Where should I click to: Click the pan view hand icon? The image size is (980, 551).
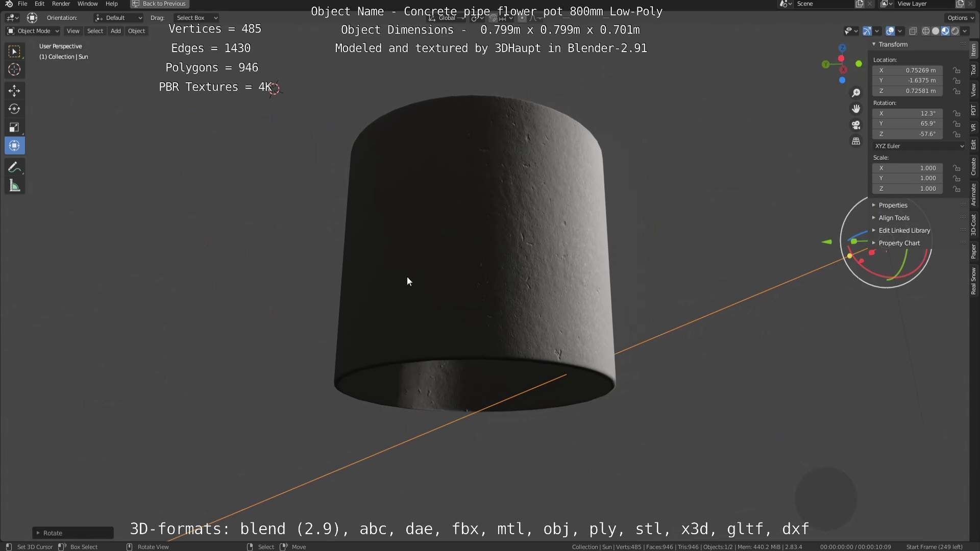(x=856, y=109)
